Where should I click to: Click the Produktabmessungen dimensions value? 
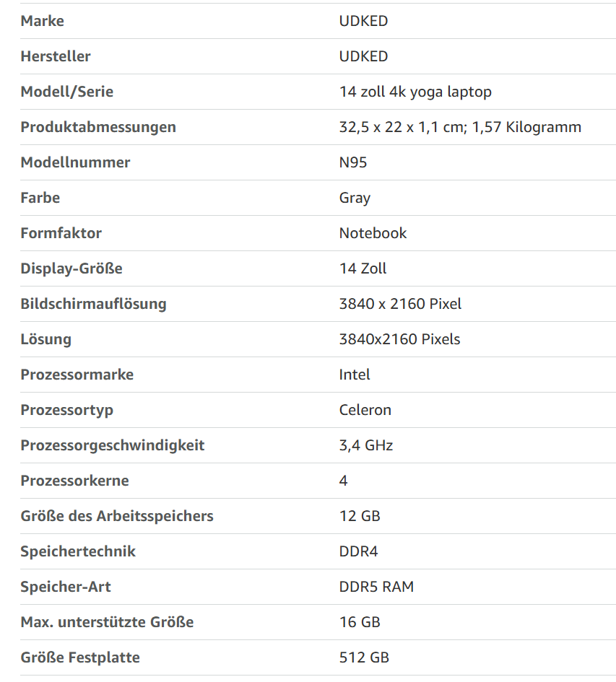click(x=460, y=127)
